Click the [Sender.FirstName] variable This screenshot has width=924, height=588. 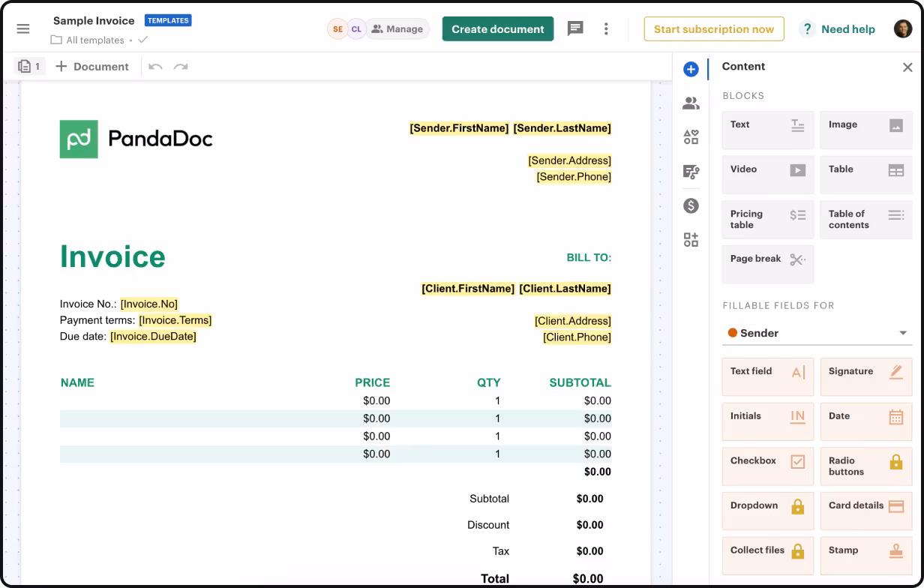(x=459, y=128)
